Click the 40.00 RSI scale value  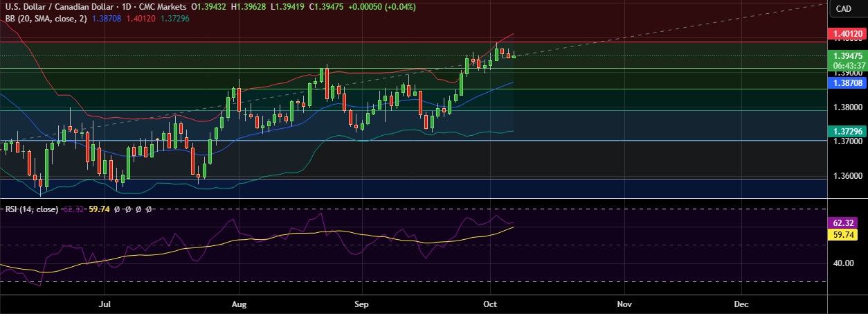tap(843, 263)
